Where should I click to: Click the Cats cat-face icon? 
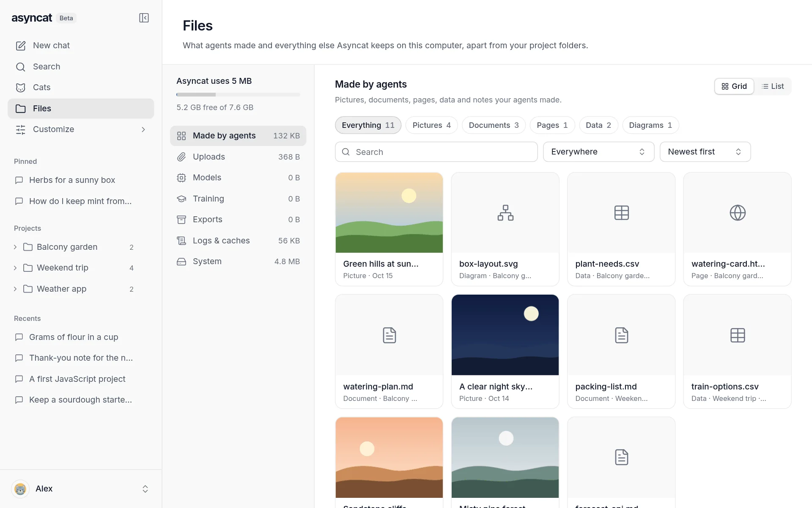tap(21, 88)
